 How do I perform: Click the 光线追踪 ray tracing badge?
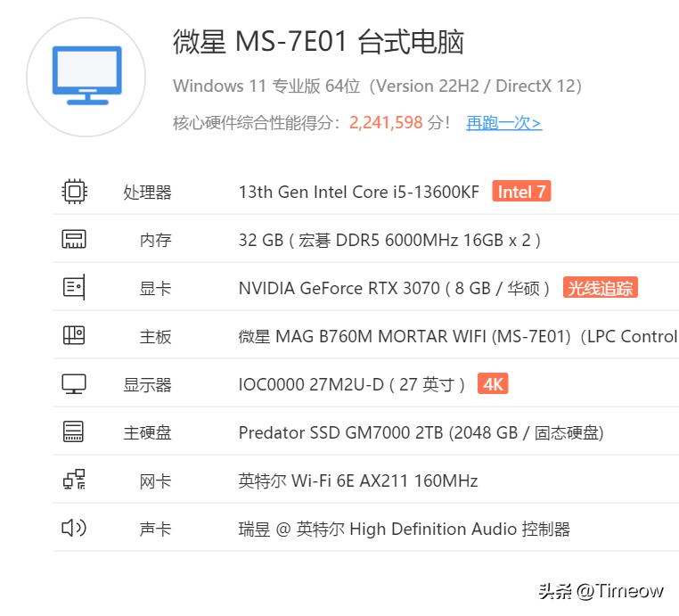pyautogui.click(x=601, y=288)
